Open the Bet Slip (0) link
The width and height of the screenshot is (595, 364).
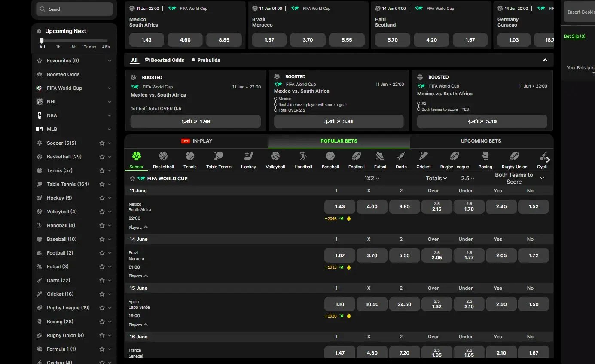(x=575, y=36)
